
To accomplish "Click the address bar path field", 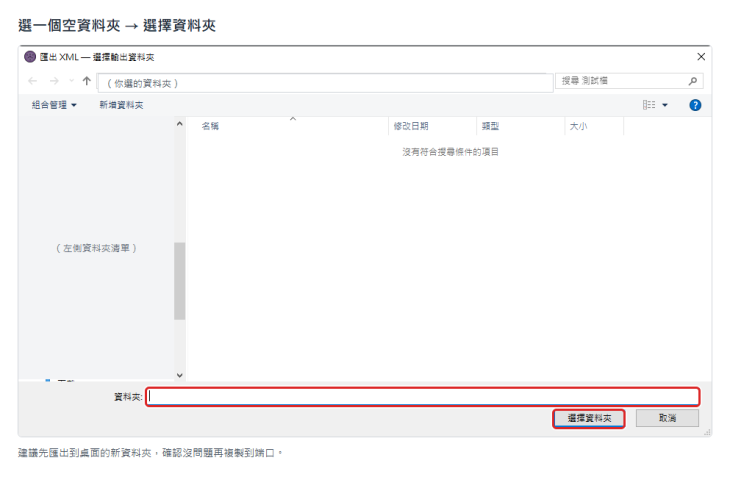I will pos(325,83).
